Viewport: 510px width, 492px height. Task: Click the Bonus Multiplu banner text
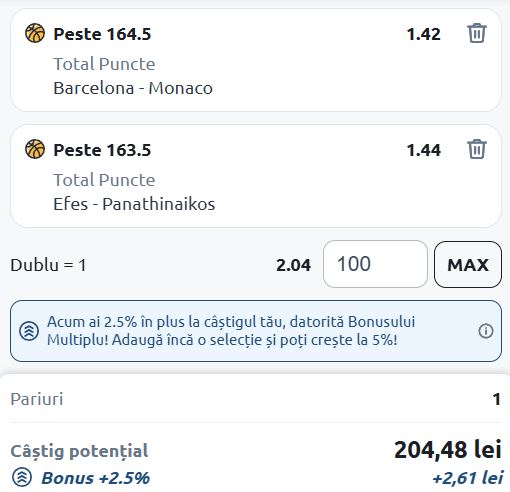click(x=231, y=331)
